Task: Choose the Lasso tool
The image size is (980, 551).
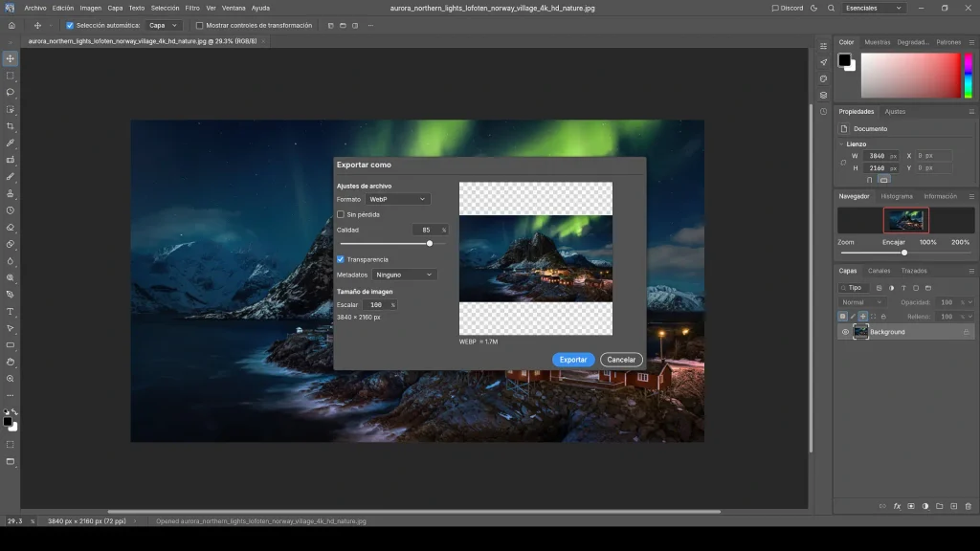Action: (10, 93)
